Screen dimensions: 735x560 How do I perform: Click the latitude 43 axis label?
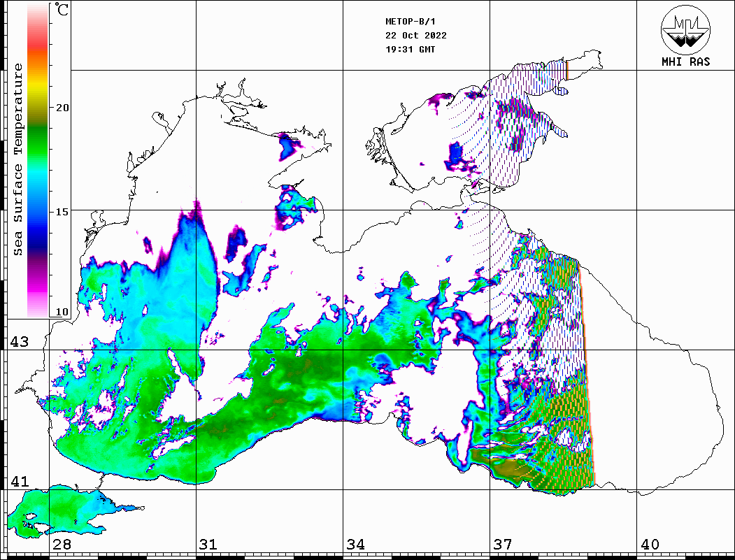tap(18, 342)
